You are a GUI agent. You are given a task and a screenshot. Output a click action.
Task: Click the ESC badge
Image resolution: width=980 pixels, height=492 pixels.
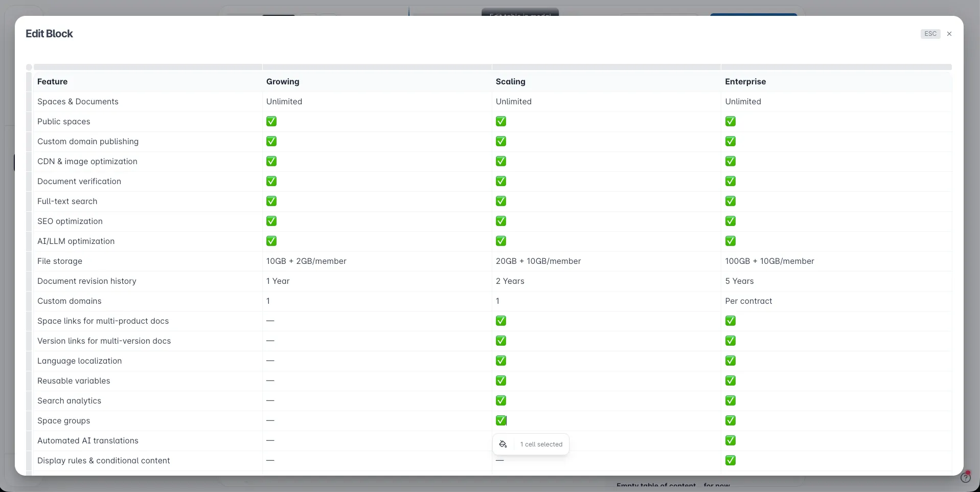930,34
